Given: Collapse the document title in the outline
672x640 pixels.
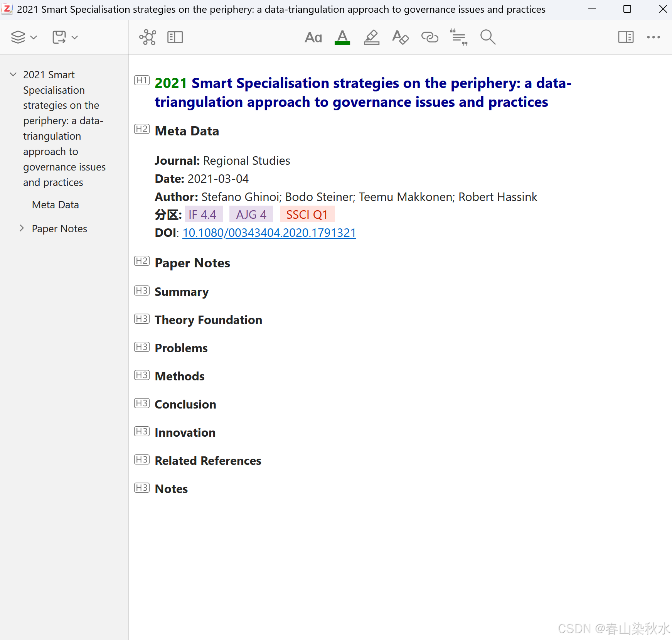Looking at the screenshot, I should click(x=13, y=74).
